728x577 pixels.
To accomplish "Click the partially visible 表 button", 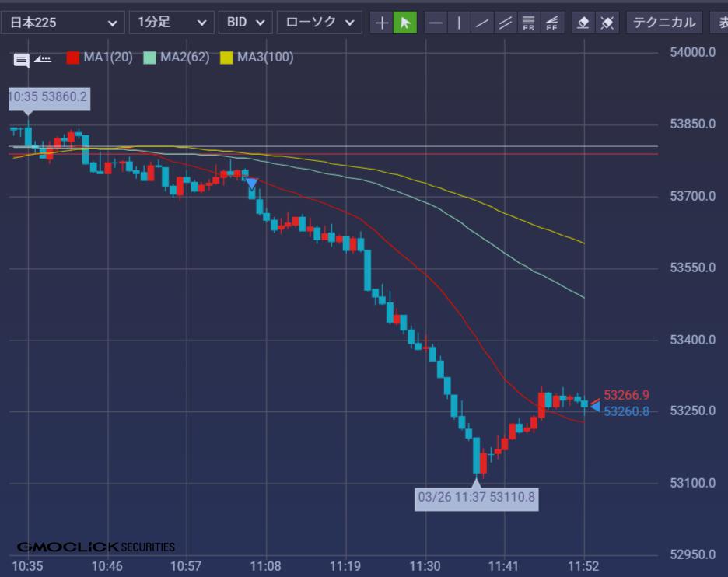I will 719,23.
